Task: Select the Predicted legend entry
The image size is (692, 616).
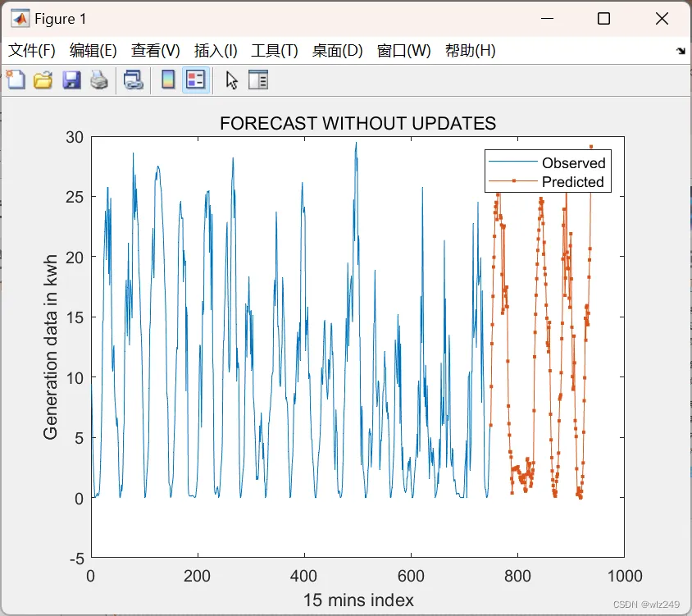Action: [x=546, y=181]
